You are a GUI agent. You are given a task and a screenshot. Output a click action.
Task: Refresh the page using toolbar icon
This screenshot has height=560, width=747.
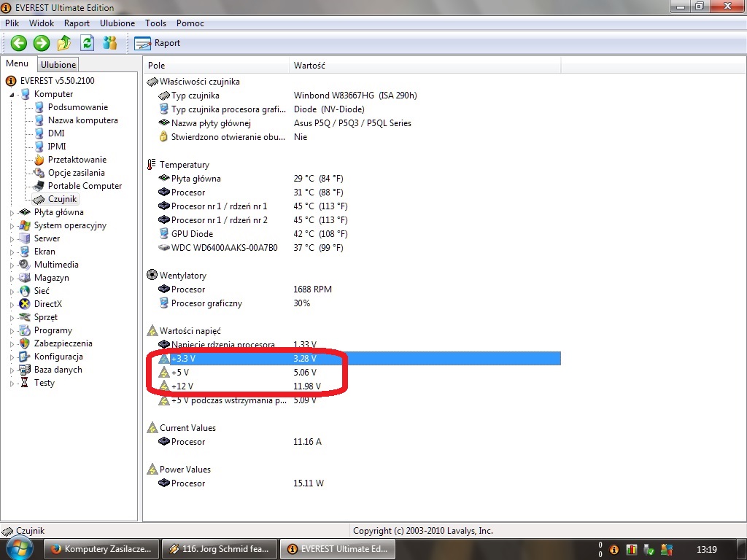click(88, 43)
